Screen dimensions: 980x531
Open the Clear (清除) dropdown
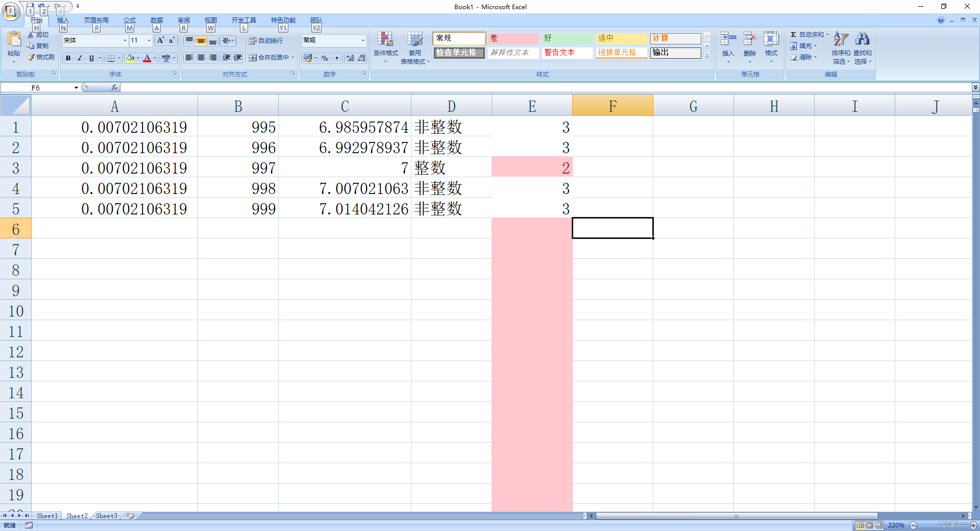803,57
